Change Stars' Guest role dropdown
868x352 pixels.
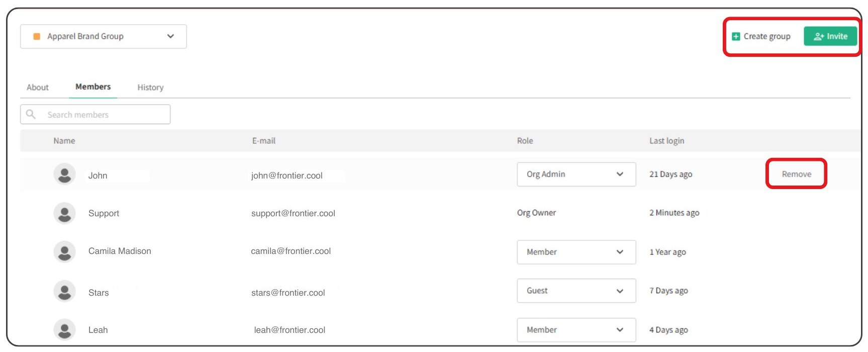click(x=576, y=291)
